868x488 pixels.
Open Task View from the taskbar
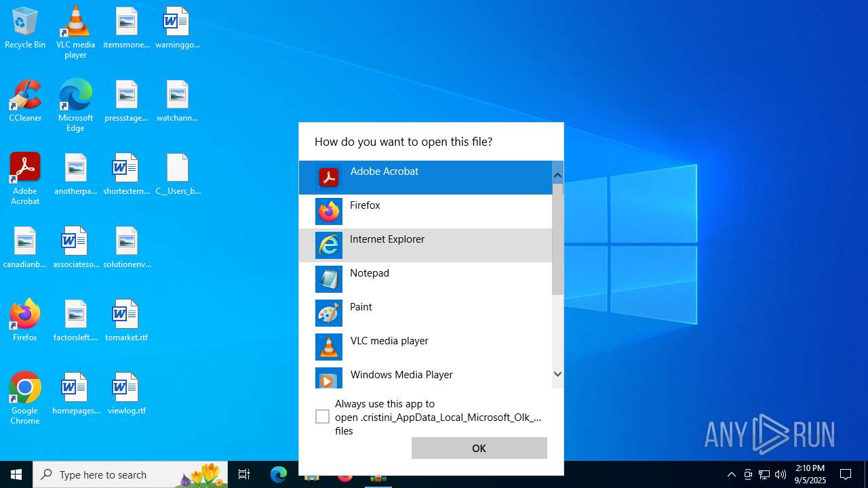coord(244,474)
